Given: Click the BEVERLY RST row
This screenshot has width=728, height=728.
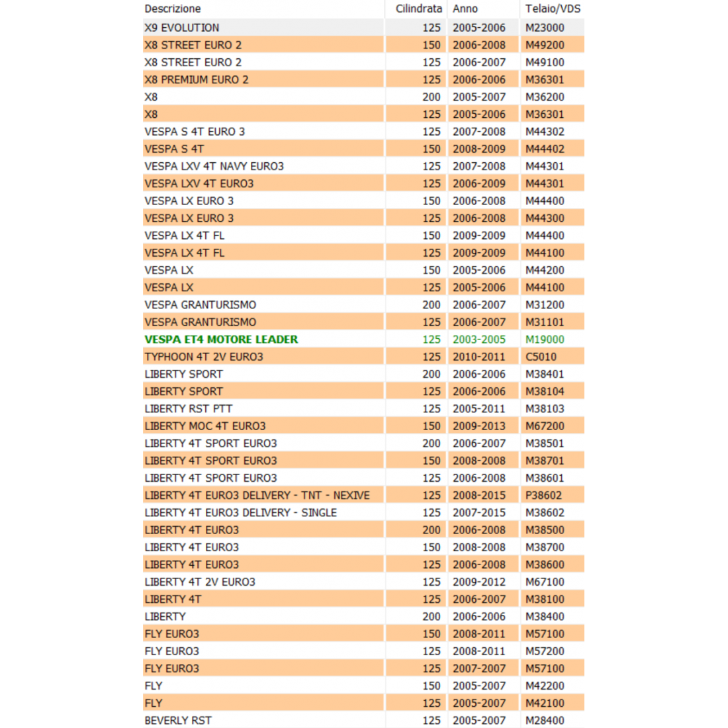Looking at the screenshot, I should pos(178,720).
